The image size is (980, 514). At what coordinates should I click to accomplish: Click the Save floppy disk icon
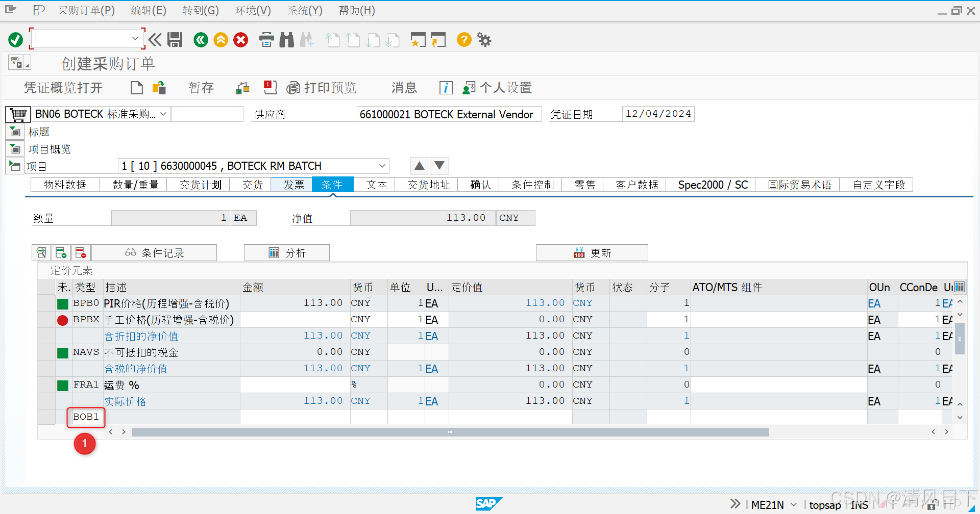click(x=175, y=40)
